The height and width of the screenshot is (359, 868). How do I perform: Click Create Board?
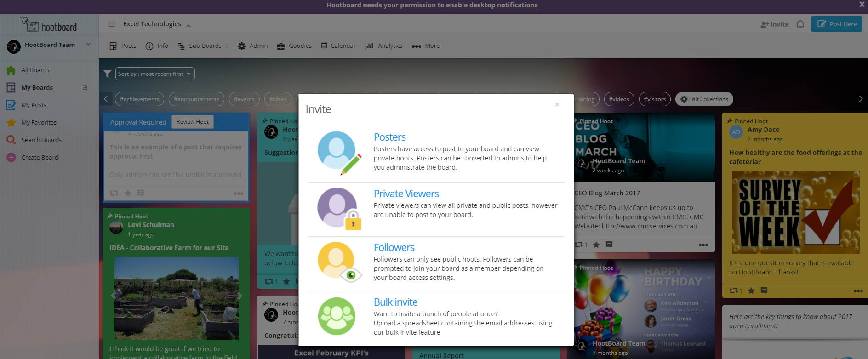(x=40, y=158)
